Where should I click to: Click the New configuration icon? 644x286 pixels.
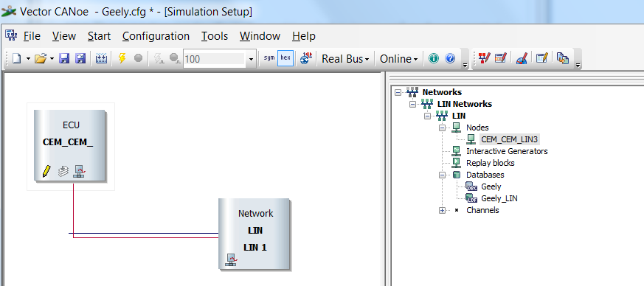(16, 59)
